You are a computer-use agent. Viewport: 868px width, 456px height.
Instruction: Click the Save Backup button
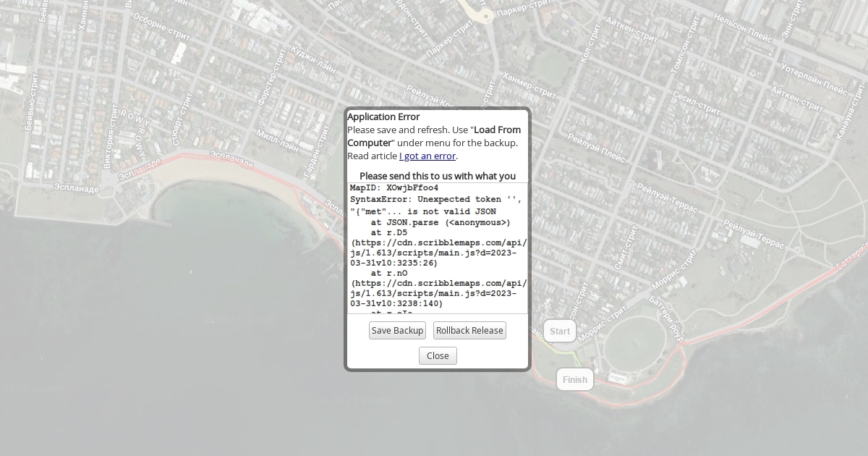point(397,331)
